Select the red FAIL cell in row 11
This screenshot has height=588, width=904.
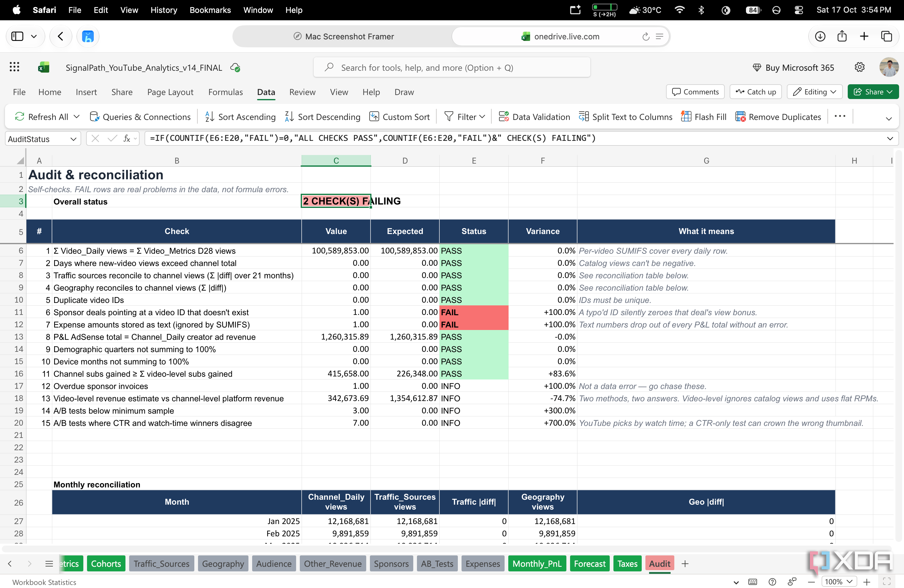[474, 312]
